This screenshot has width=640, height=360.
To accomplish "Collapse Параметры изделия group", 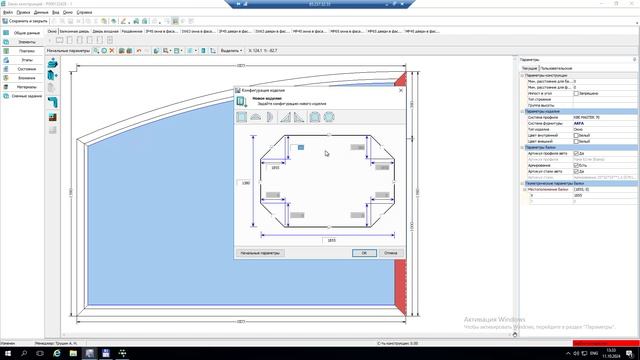I will pos(522,111).
